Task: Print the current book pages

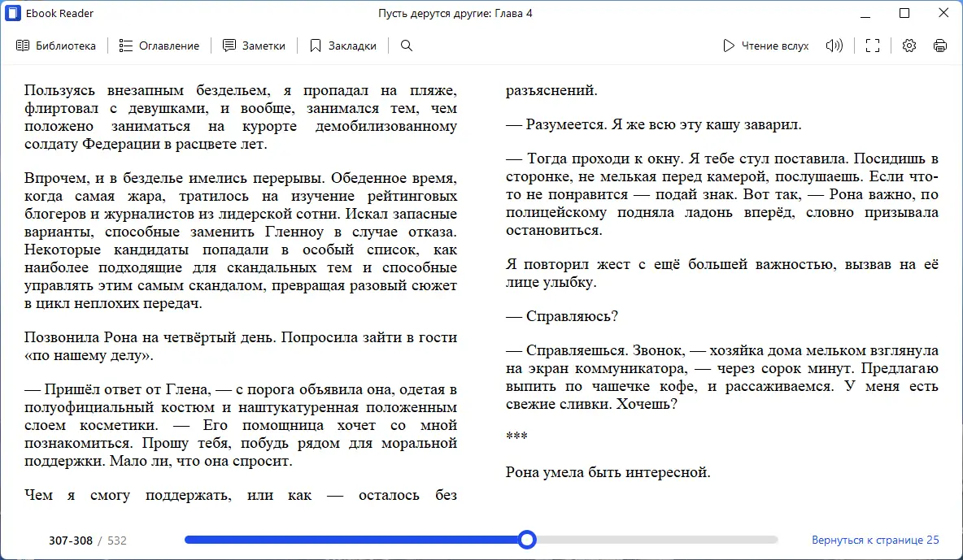Action: coord(940,46)
